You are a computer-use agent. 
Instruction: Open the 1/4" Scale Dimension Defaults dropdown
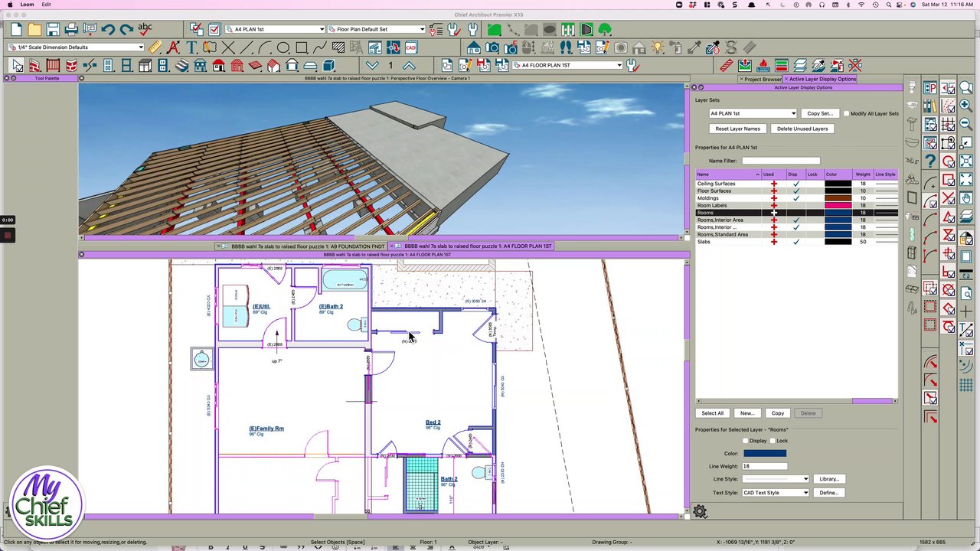click(76, 47)
